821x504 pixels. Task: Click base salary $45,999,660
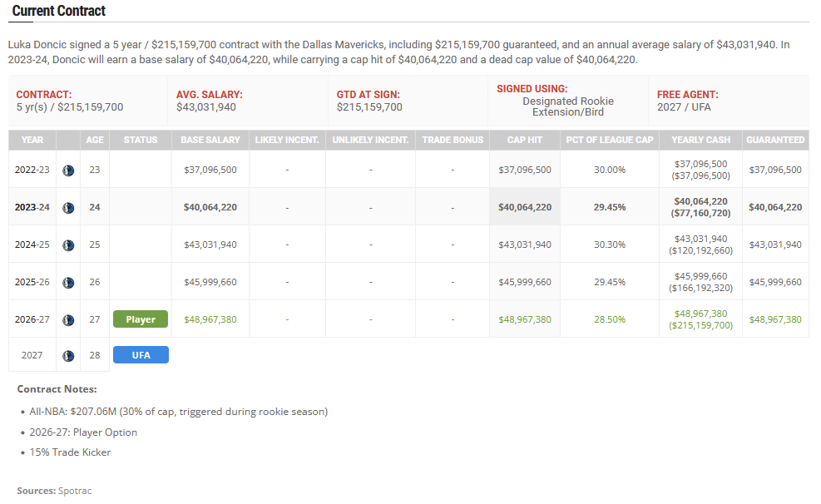click(x=210, y=282)
